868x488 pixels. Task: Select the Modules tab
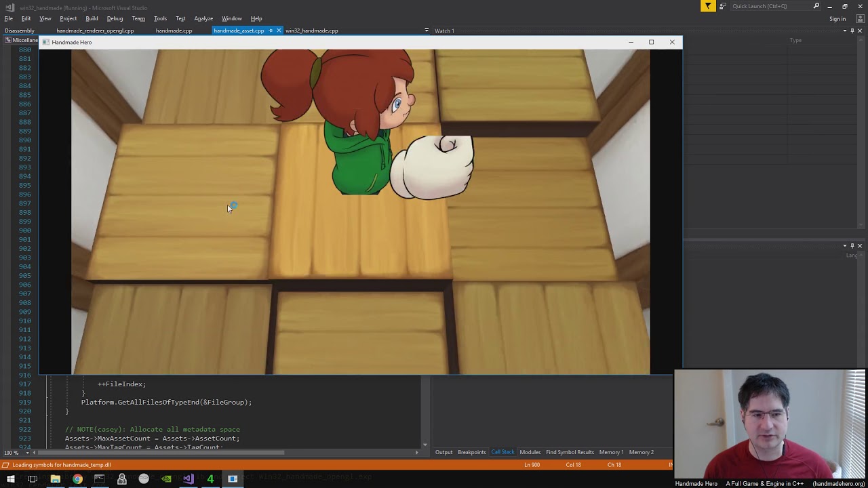point(530,452)
